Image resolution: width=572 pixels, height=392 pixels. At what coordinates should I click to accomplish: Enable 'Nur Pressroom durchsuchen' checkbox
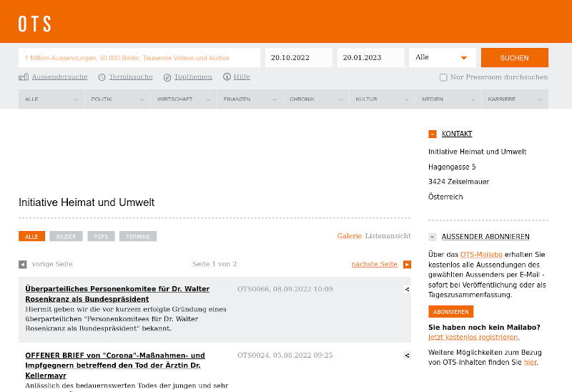[x=443, y=77]
